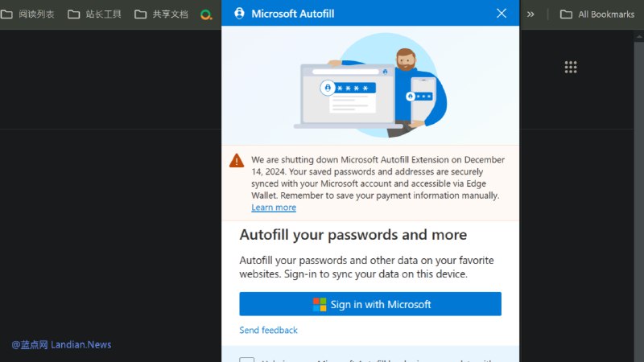This screenshot has width=644, height=362.
Task: Click the green and orange circular bookmark icon
Action: point(206,14)
